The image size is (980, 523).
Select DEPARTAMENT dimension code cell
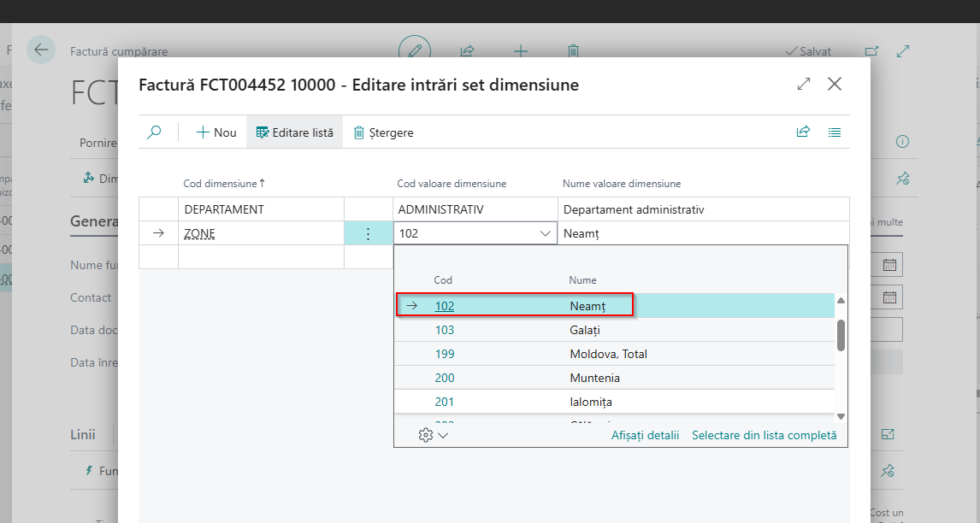(x=262, y=209)
